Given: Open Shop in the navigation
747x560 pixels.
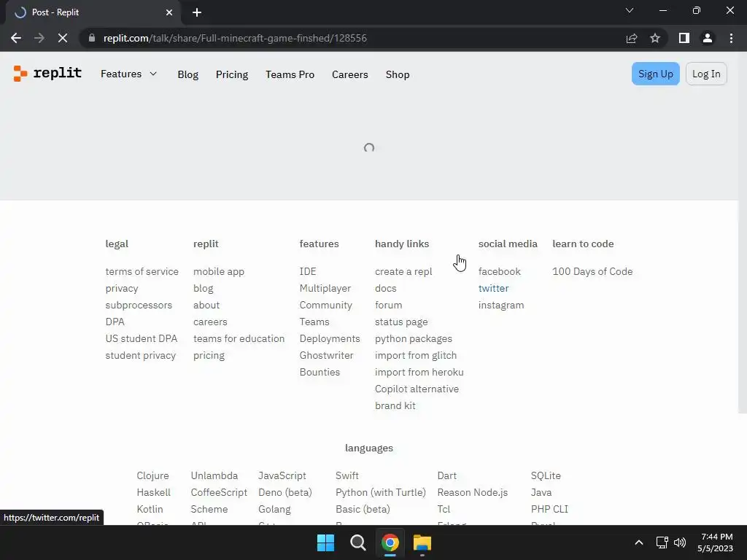Looking at the screenshot, I should [398, 75].
